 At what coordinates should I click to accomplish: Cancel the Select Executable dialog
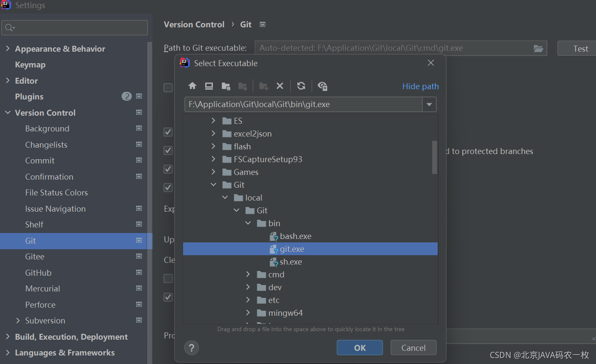[413, 348]
